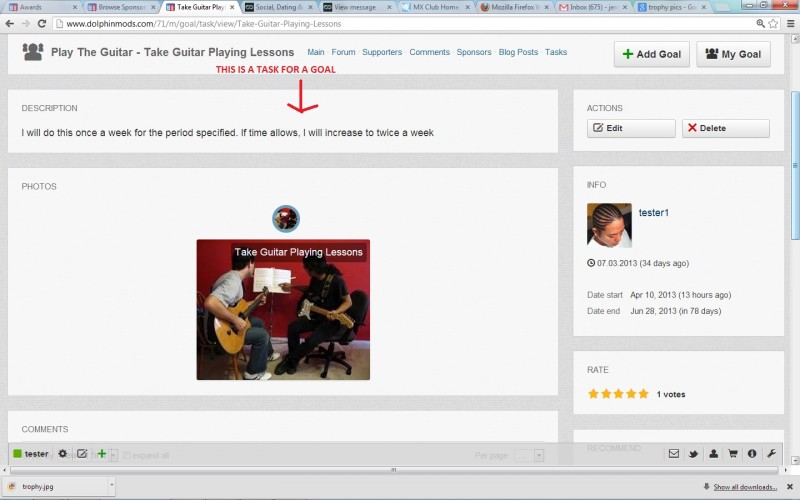Click the URL address bar field
Image resolution: width=800 pixels, height=500 pixels.
pyautogui.click(x=403, y=23)
